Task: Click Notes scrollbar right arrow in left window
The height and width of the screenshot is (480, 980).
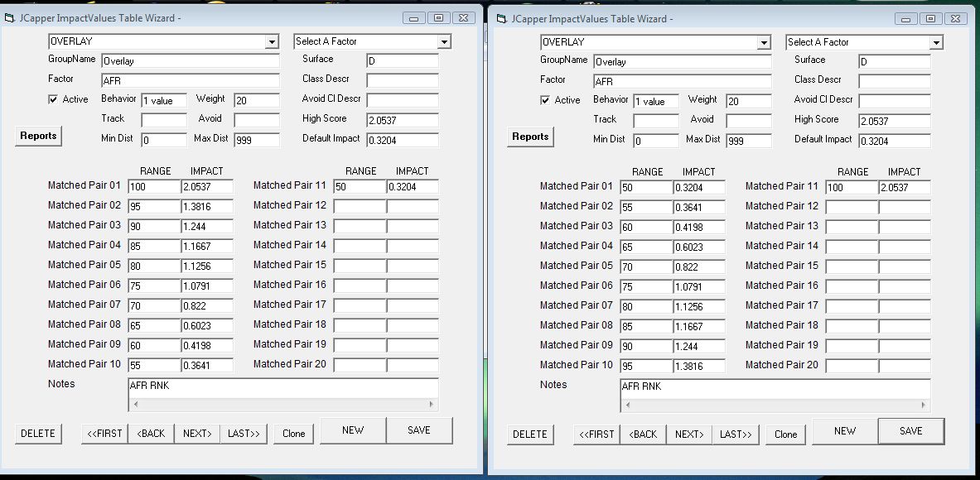Action: 432,405
